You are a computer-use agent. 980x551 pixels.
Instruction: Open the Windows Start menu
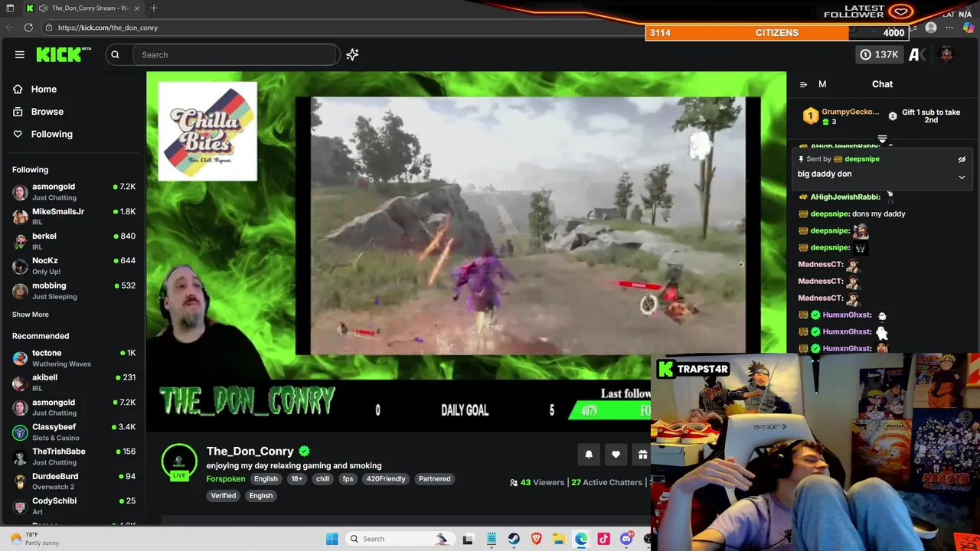[332, 539]
